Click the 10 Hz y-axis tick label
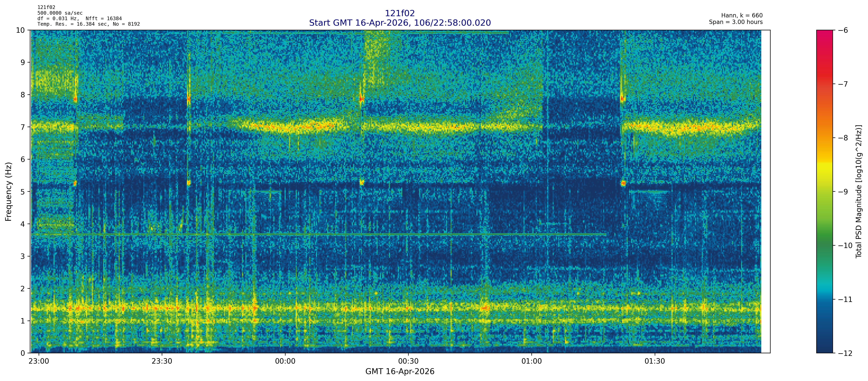 point(20,30)
